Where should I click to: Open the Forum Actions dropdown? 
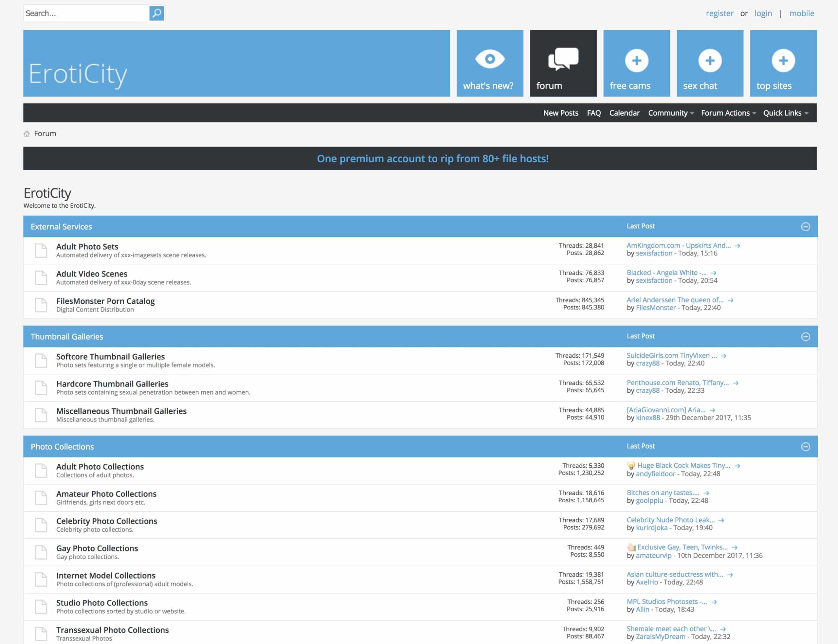[x=728, y=113]
